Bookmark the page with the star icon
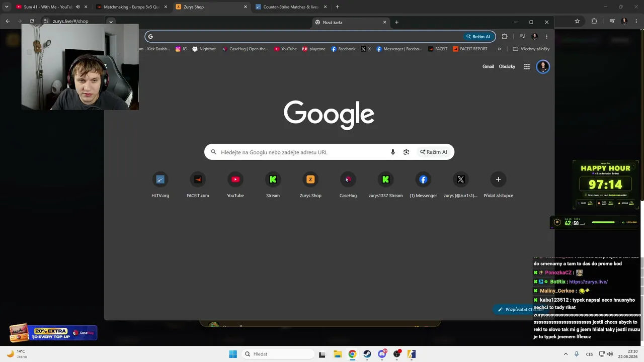This screenshot has height=362, width=644. coord(577,21)
